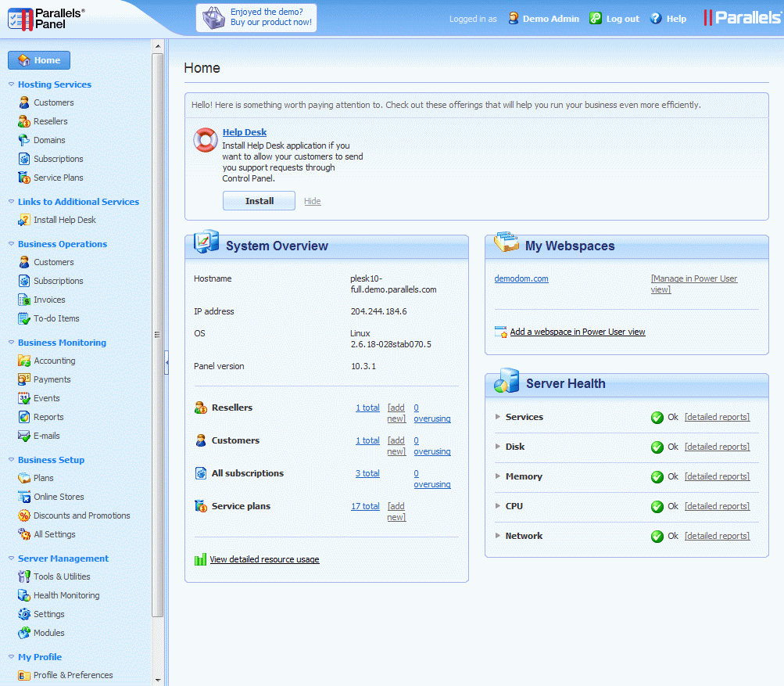Collapse the sidebar using the splitter arrow

(x=166, y=362)
